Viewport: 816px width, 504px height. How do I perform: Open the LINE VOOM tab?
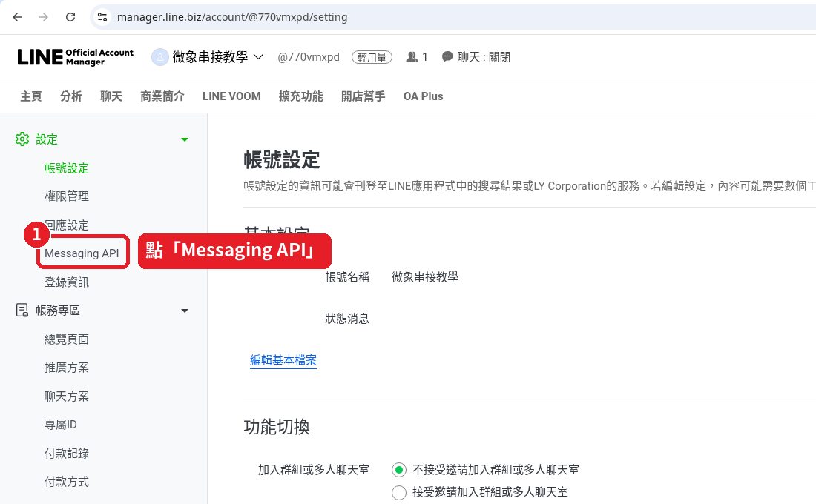click(x=231, y=96)
